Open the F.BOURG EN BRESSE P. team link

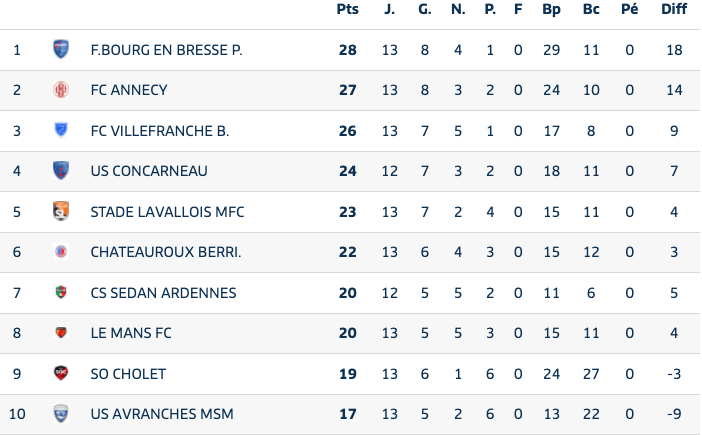pos(166,49)
